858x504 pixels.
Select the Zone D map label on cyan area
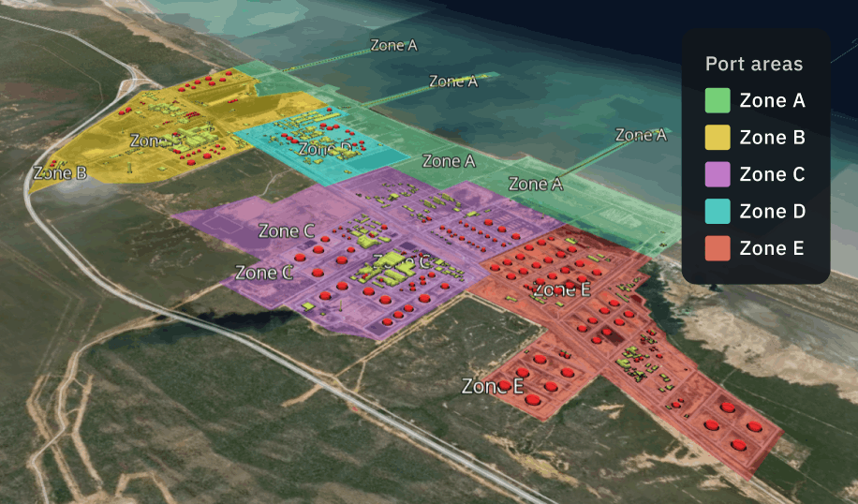click(x=325, y=149)
